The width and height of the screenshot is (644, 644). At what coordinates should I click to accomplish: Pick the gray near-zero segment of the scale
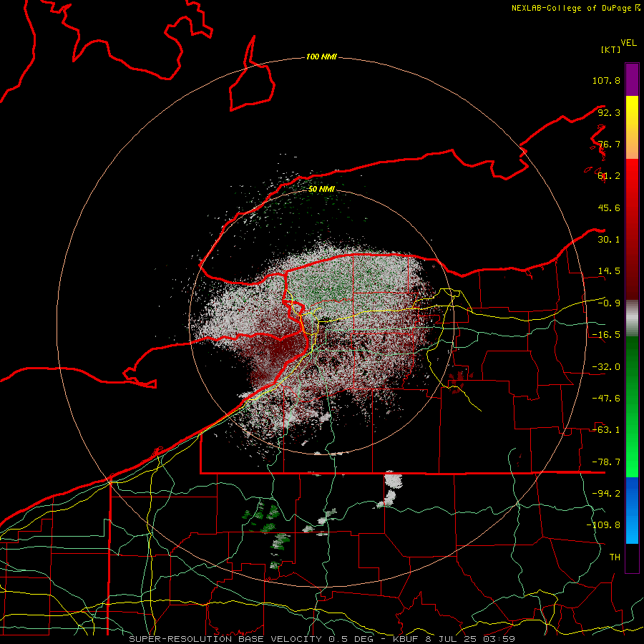click(632, 318)
